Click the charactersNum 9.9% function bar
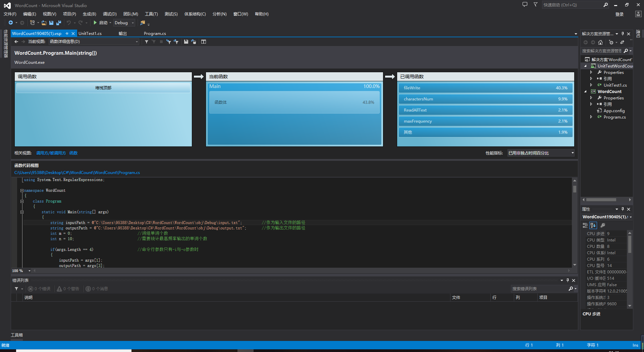Viewport: 644px width, 352px height. (x=485, y=99)
